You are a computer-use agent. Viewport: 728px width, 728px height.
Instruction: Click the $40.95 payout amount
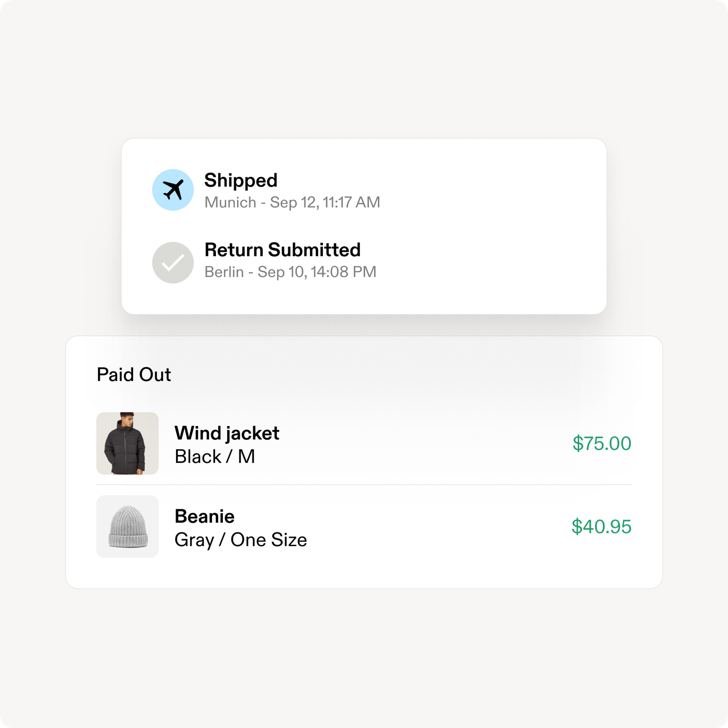click(602, 526)
